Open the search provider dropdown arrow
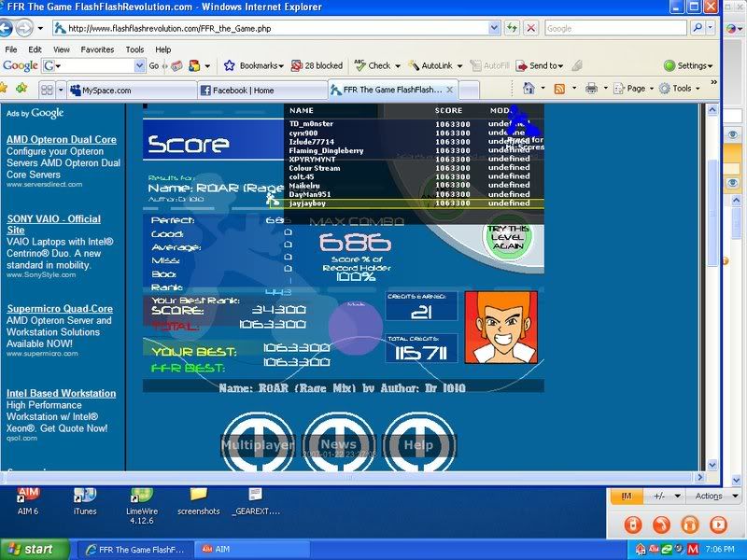The image size is (747, 560). pos(711,28)
